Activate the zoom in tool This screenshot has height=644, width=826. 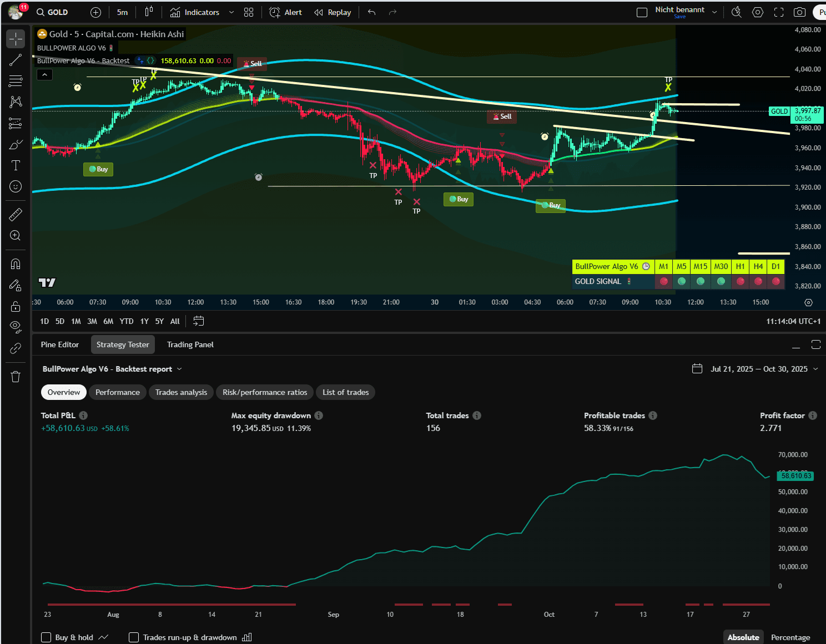(16, 235)
